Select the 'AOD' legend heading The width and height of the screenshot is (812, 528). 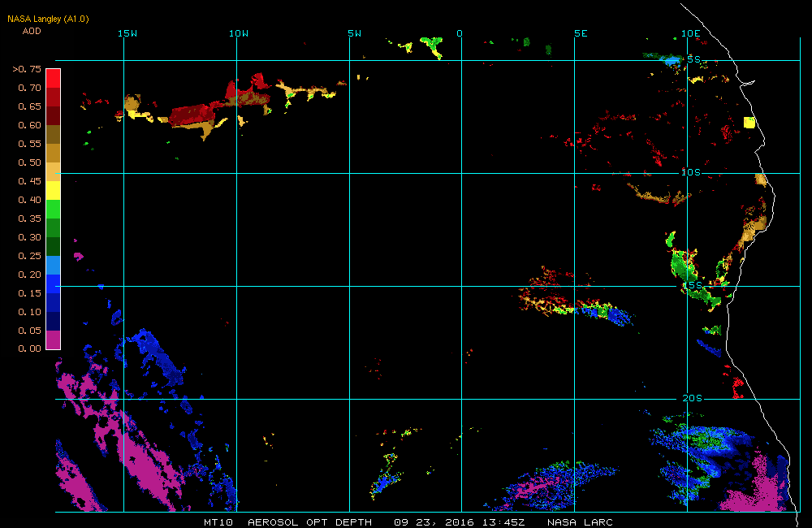coord(32,31)
